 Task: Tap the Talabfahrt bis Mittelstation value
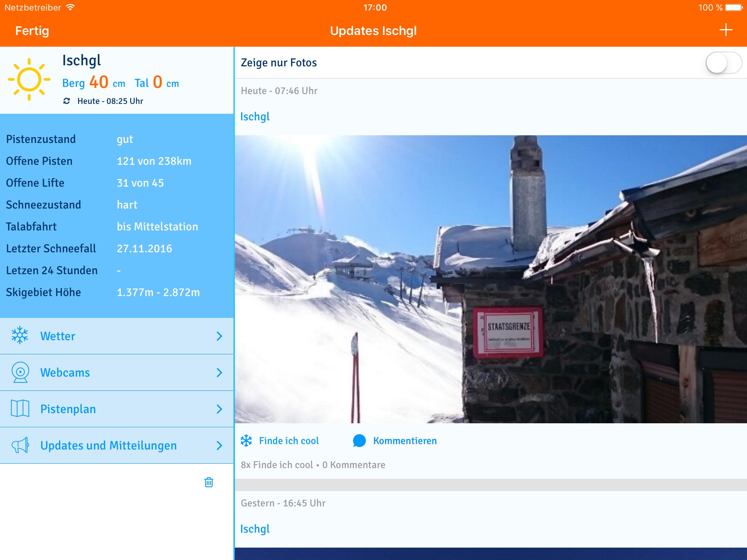157,227
